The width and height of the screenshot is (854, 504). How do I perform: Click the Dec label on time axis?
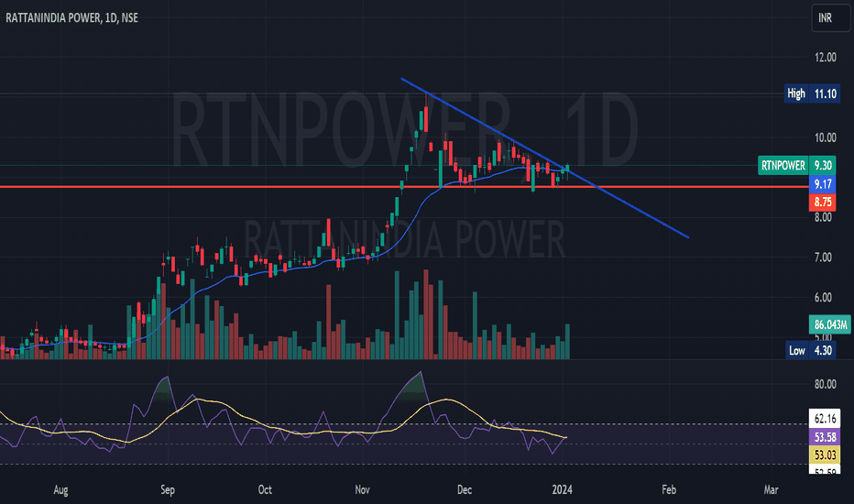pyautogui.click(x=465, y=490)
